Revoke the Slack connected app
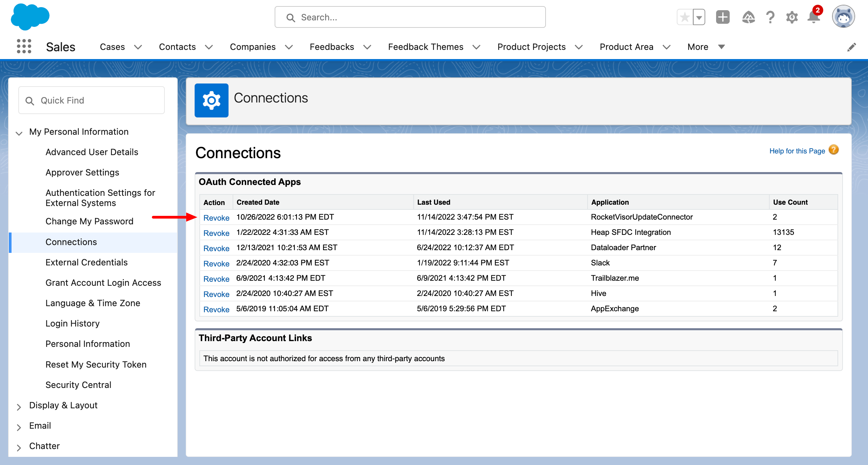Viewport: 868px width, 465px height. 216,263
